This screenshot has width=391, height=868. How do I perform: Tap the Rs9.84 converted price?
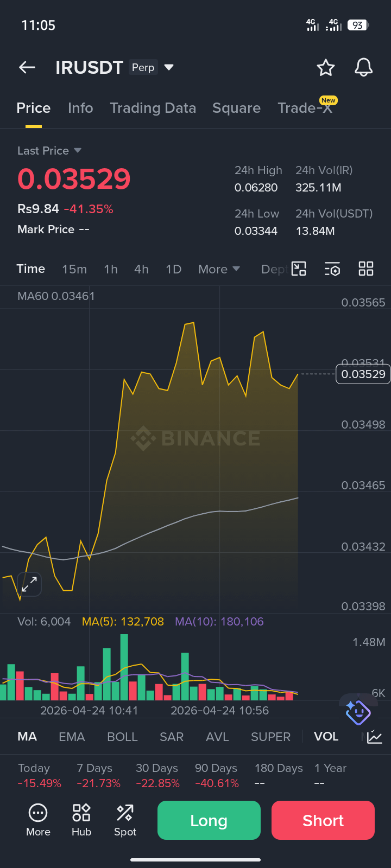point(38,209)
